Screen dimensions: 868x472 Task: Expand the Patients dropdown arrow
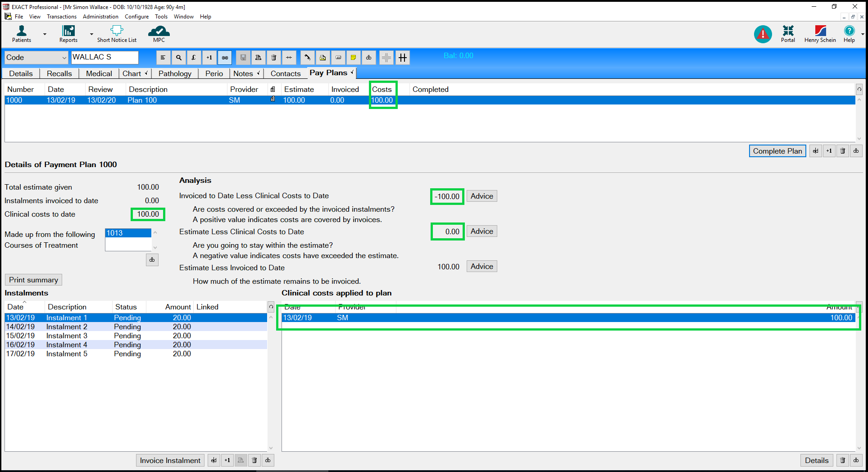pyautogui.click(x=45, y=34)
